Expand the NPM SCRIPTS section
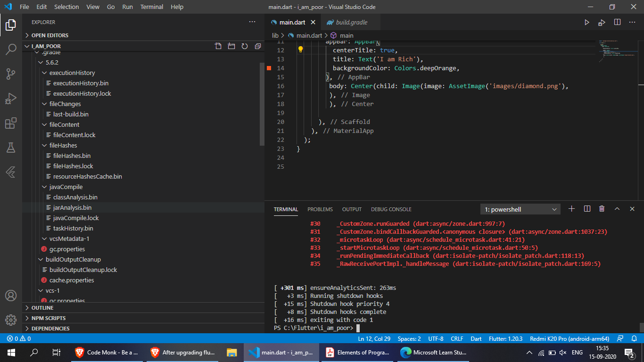Image resolution: width=644 pixels, height=362 pixels. point(48,318)
